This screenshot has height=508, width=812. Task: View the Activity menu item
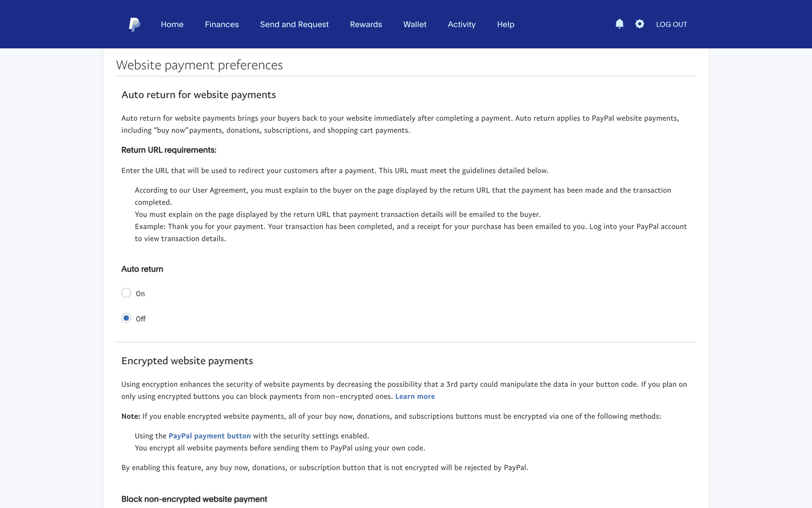[462, 25]
